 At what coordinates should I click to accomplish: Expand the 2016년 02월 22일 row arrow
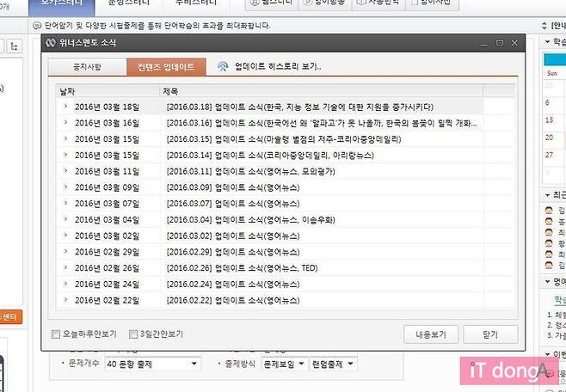65,300
